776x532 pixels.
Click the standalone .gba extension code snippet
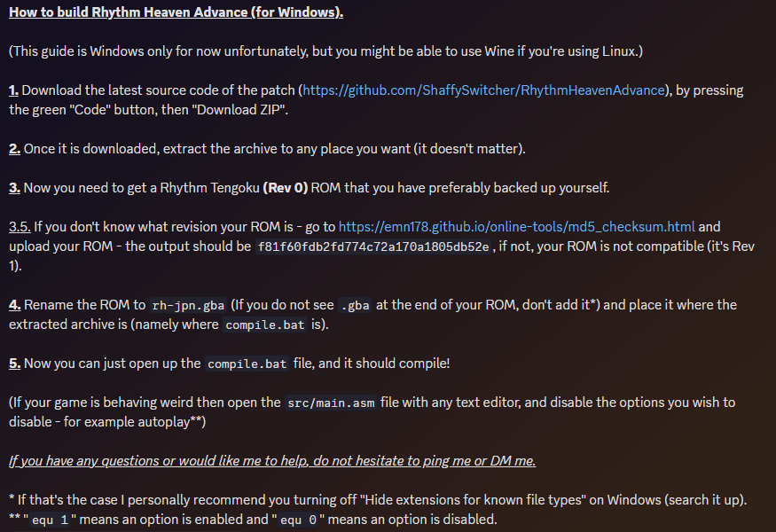357,305
